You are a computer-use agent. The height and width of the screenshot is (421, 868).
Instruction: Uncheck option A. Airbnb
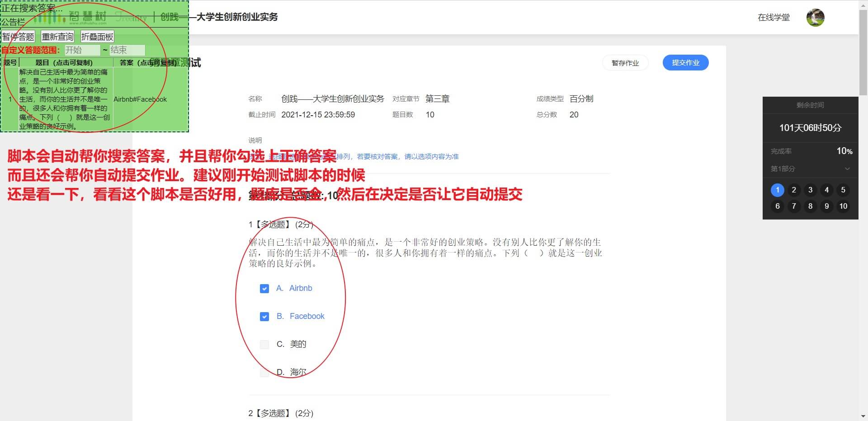click(x=264, y=289)
